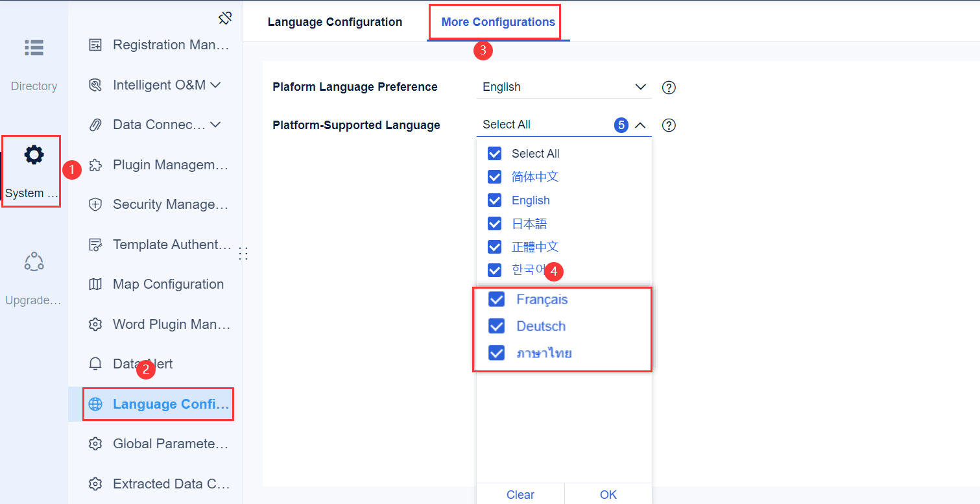Select the Data Alert bell icon
980x504 pixels.
(x=95, y=363)
